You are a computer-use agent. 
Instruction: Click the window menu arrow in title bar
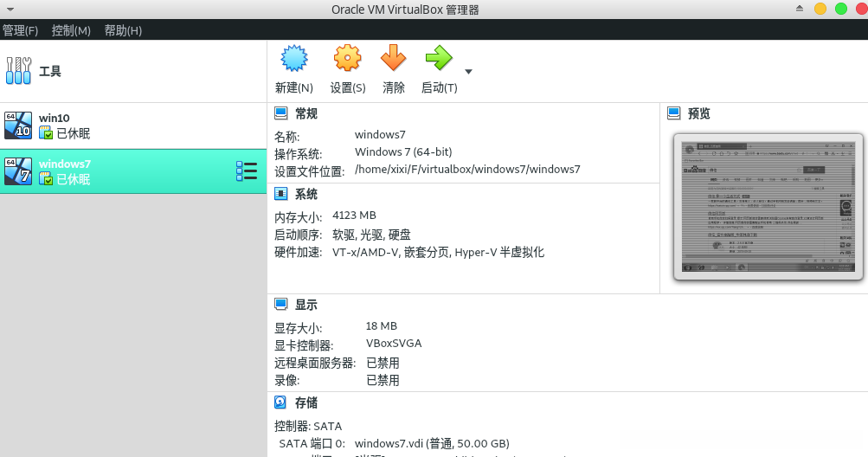tap(10, 9)
